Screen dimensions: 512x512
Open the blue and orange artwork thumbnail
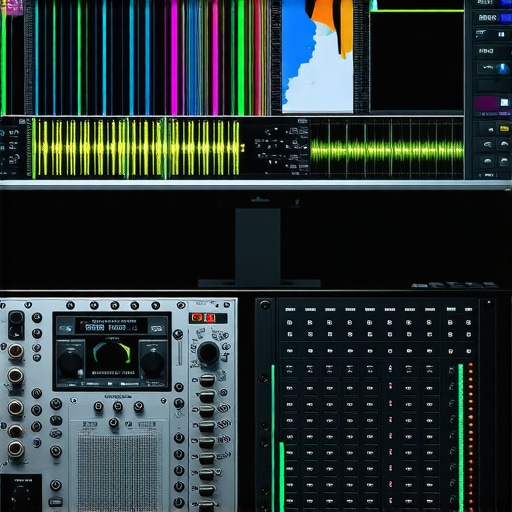317,56
